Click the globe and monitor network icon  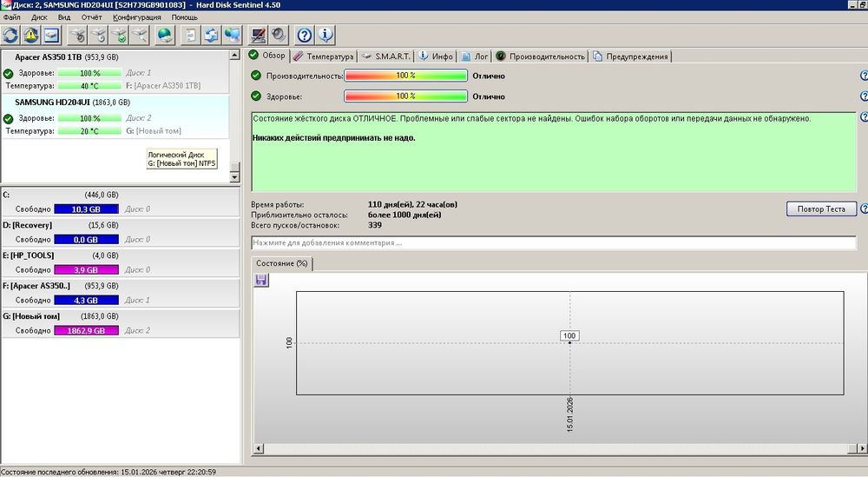tap(232, 36)
